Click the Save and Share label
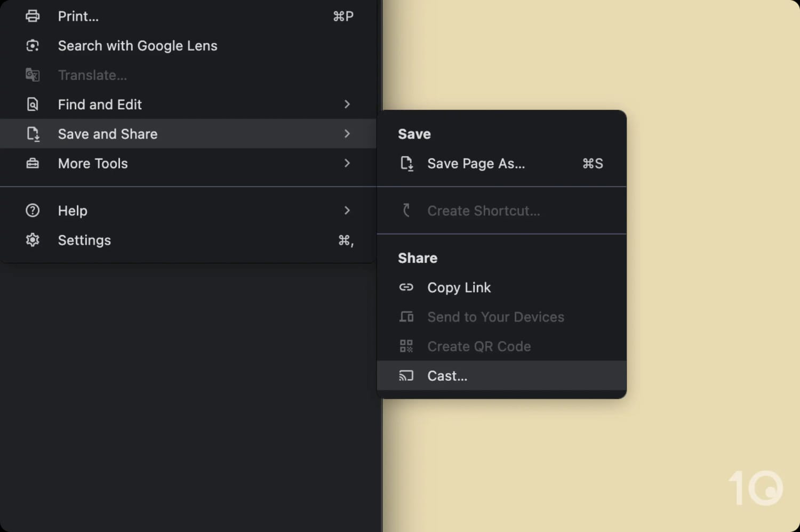800x532 pixels. (108, 134)
